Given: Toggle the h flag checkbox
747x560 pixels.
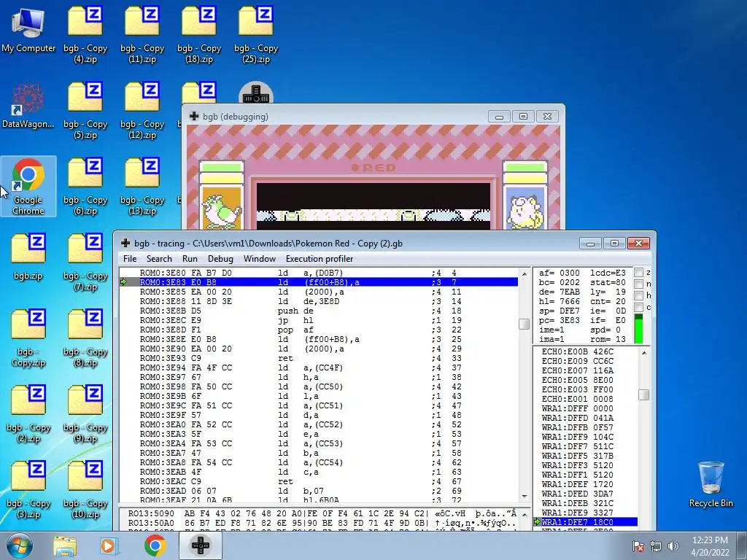Looking at the screenshot, I should (x=638, y=296).
